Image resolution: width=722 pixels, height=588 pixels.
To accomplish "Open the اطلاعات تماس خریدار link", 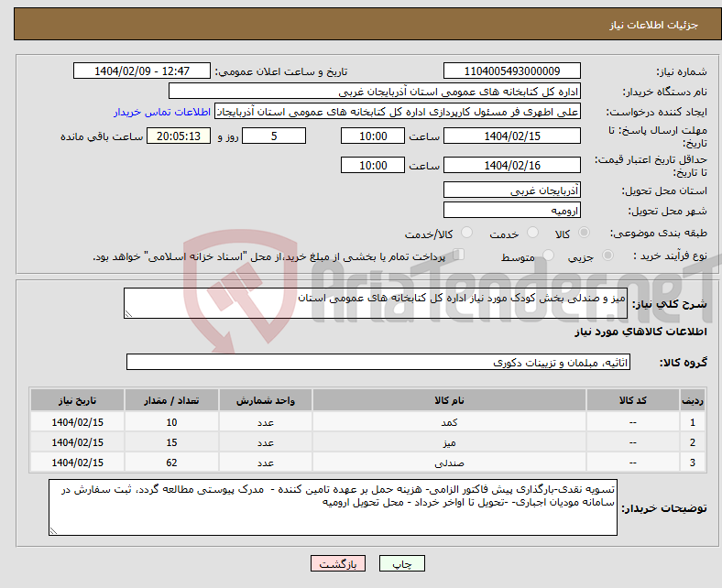I will pos(162,112).
